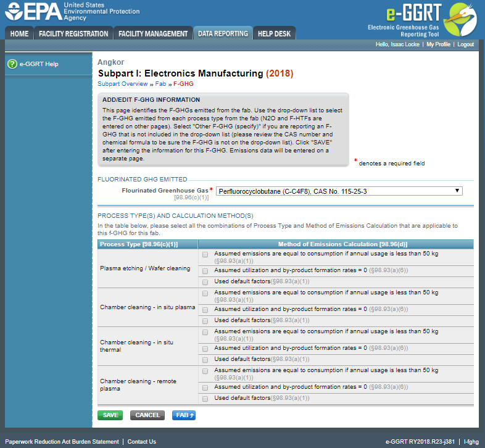Click the Chamber cleaning - in situ thermal label

(x=136, y=346)
